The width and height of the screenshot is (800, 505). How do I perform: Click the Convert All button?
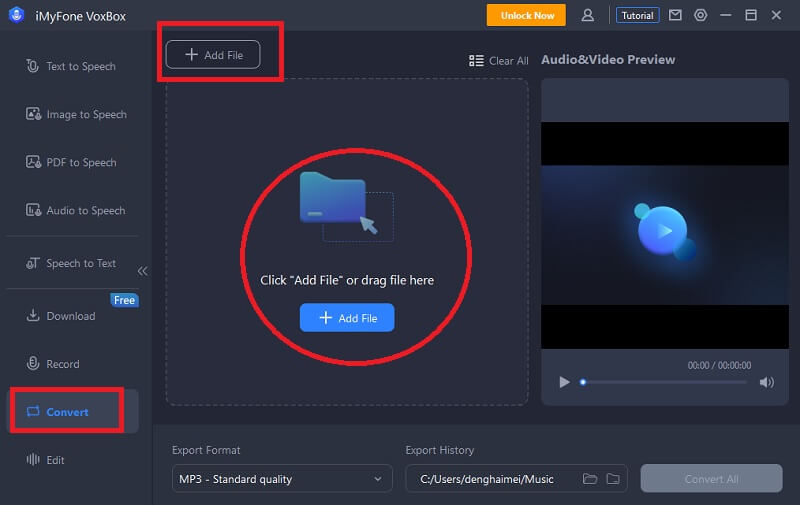[x=711, y=478]
